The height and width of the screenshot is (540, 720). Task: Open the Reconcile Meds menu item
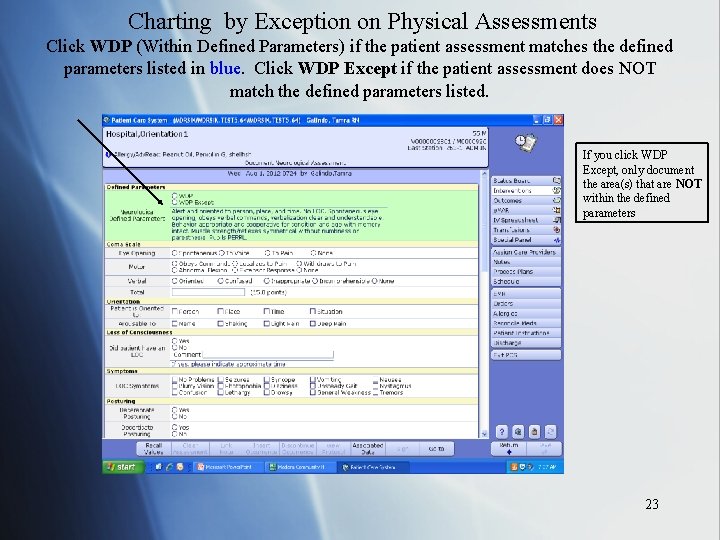pos(526,323)
